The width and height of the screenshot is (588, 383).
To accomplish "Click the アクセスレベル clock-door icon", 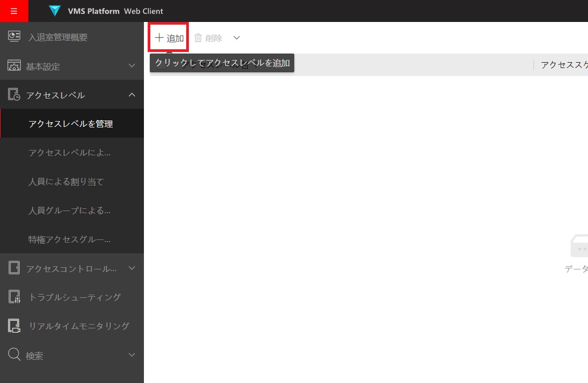I will click(x=14, y=94).
